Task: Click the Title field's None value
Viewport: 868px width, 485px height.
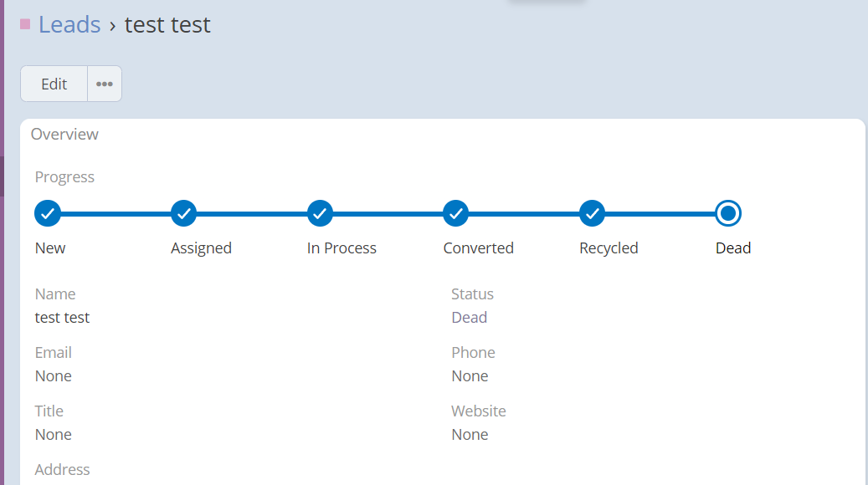Action: [x=54, y=435]
